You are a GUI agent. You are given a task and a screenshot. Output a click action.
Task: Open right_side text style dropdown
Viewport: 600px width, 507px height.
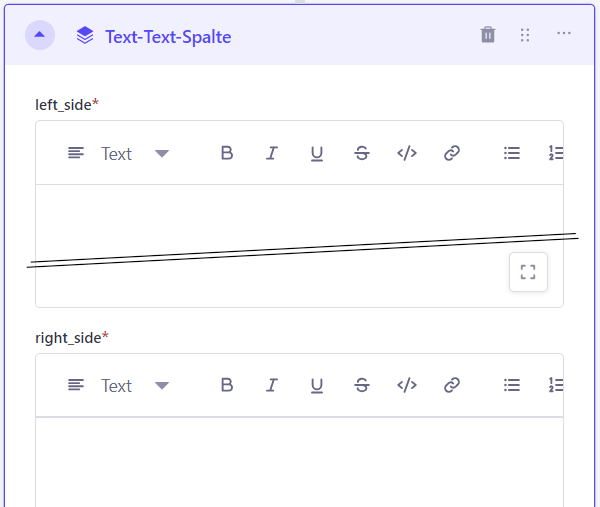(x=119, y=385)
